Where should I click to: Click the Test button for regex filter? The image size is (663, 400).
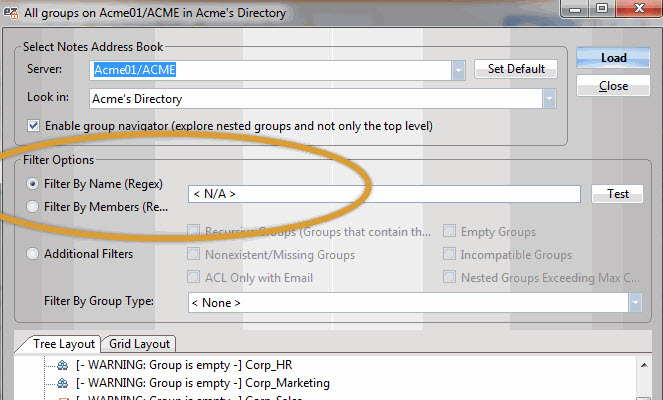pyautogui.click(x=617, y=194)
